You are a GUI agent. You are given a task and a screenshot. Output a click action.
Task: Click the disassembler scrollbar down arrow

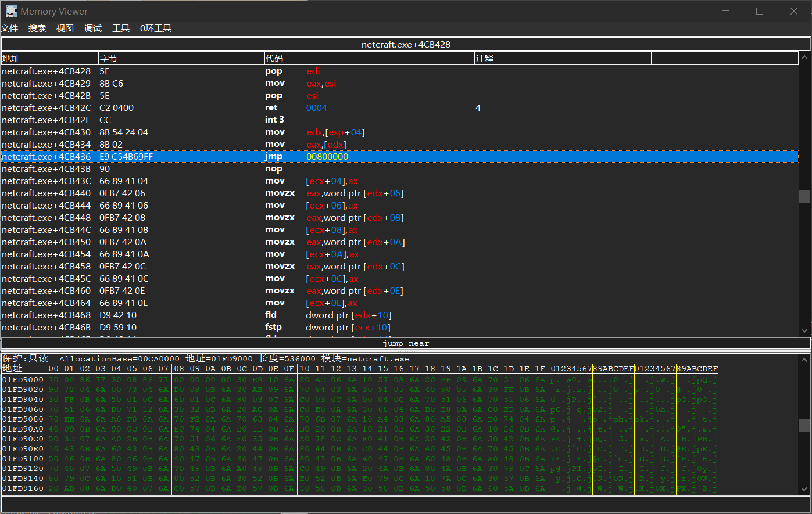pos(804,330)
